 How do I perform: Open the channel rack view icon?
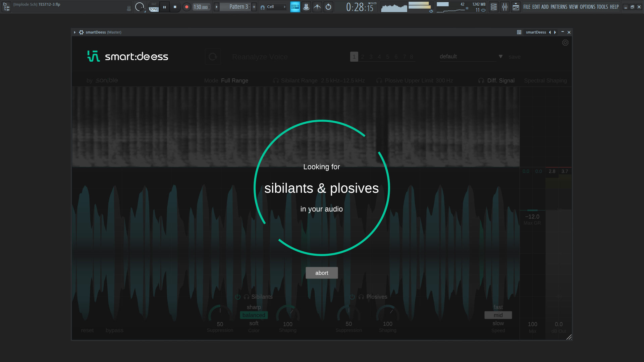[x=493, y=7]
